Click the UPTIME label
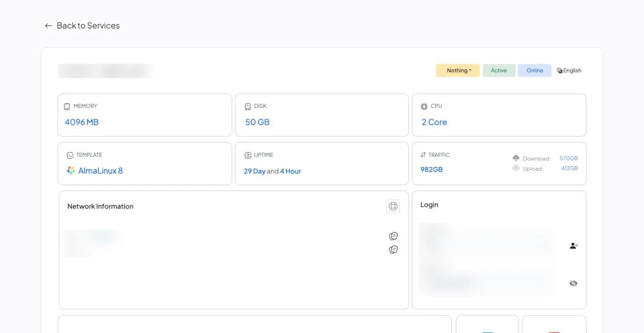 [x=264, y=155]
